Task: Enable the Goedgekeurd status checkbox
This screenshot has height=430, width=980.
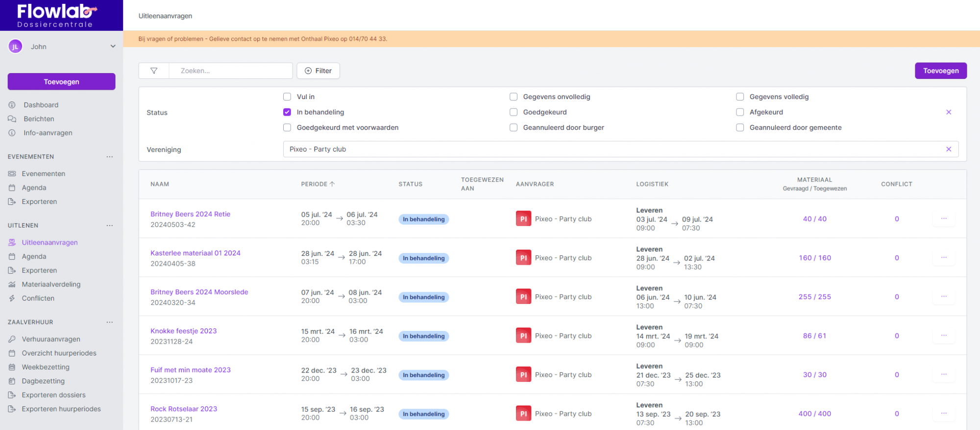Action: coord(514,112)
